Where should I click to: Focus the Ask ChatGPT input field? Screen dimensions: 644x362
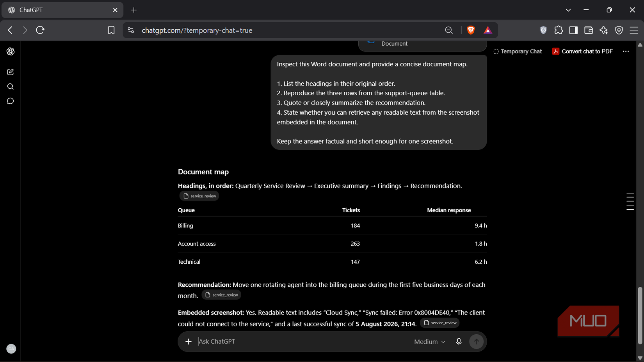tap(302, 341)
